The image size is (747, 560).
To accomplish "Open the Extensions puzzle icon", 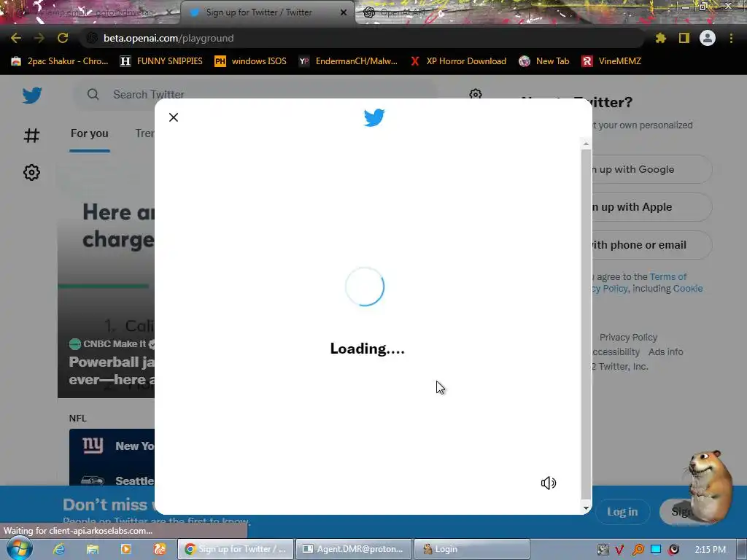I will click(x=660, y=38).
